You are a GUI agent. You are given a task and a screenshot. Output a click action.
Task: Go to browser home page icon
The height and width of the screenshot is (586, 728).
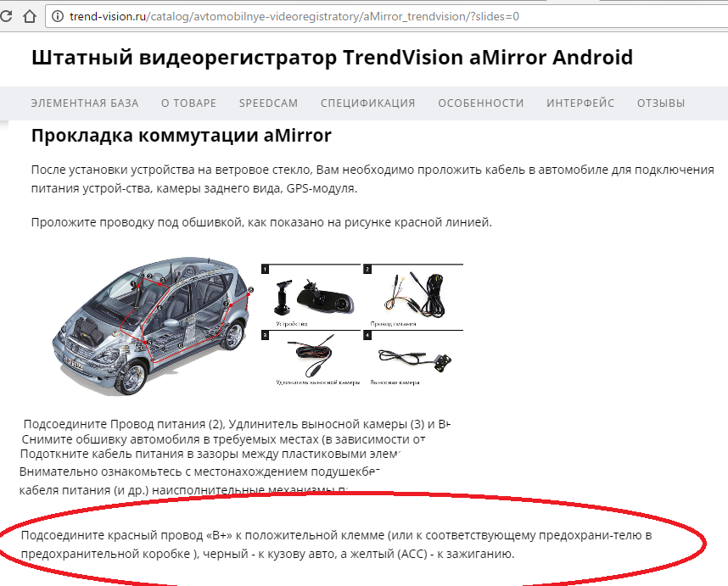[29, 17]
